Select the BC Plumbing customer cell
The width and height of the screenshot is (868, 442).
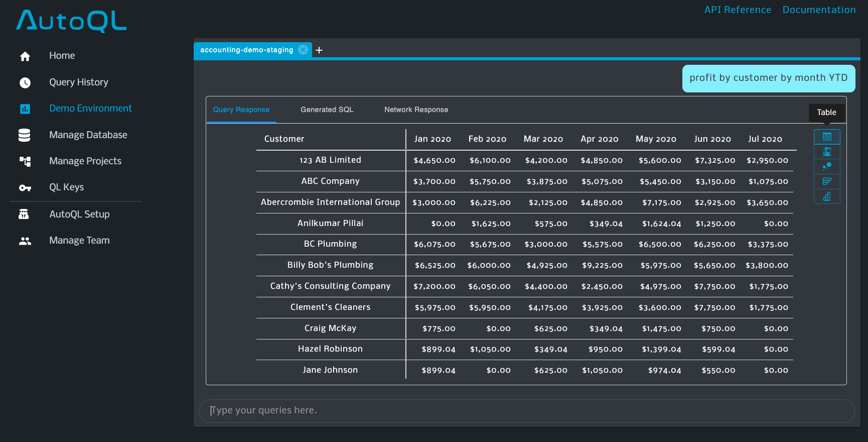coord(330,244)
